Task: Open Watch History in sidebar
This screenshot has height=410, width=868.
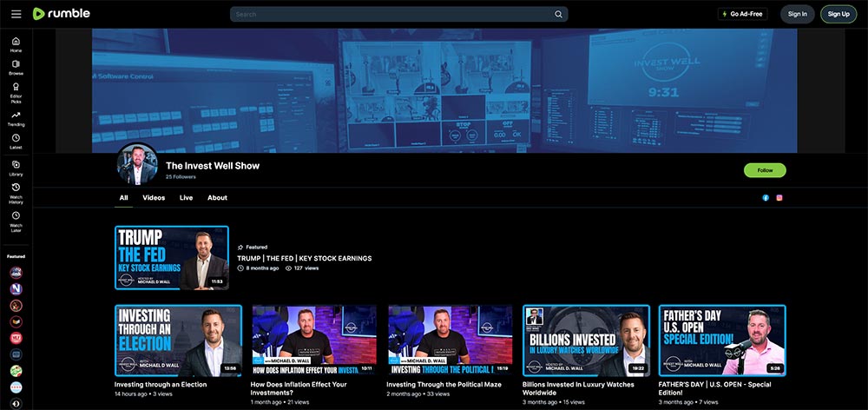Action: click(16, 194)
